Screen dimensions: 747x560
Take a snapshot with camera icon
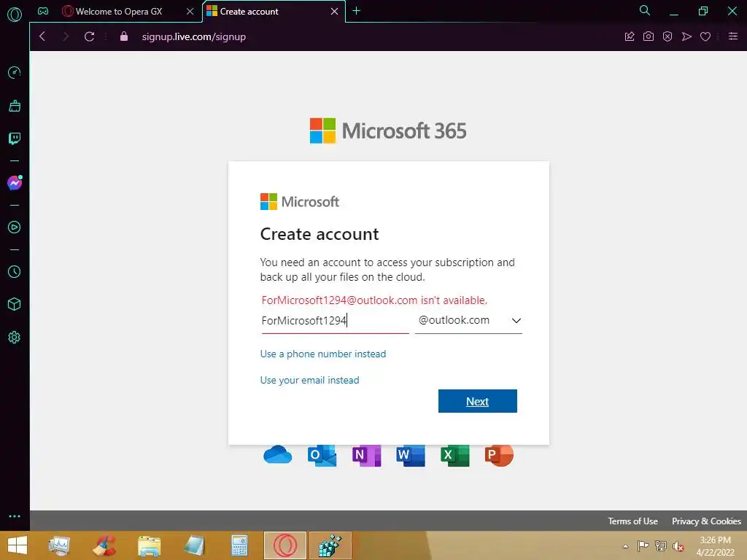click(x=649, y=36)
